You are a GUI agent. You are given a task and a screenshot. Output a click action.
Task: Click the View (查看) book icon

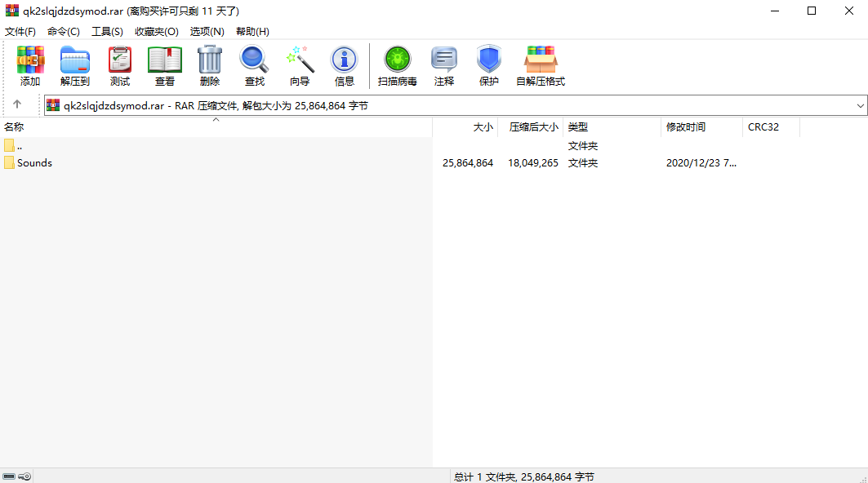[164, 60]
